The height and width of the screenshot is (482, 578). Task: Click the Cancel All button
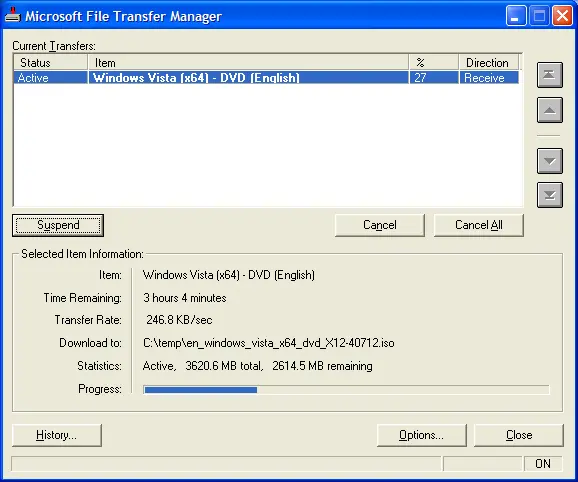coord(478,225)
